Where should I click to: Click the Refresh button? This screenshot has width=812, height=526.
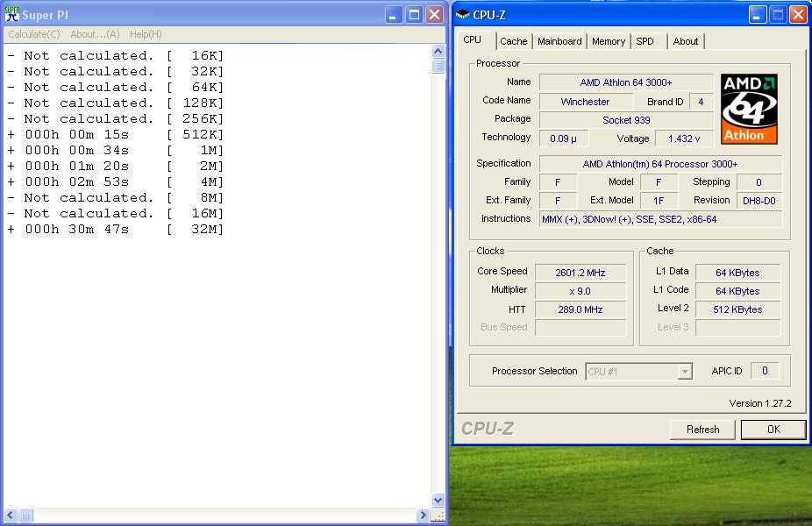702,430
